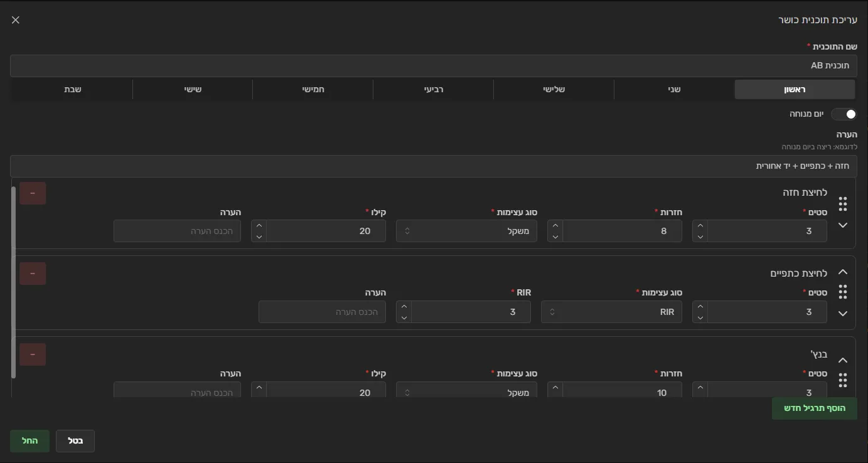
Task: Decrease sets for לחיצת חזה
Action: pos(700,237)
